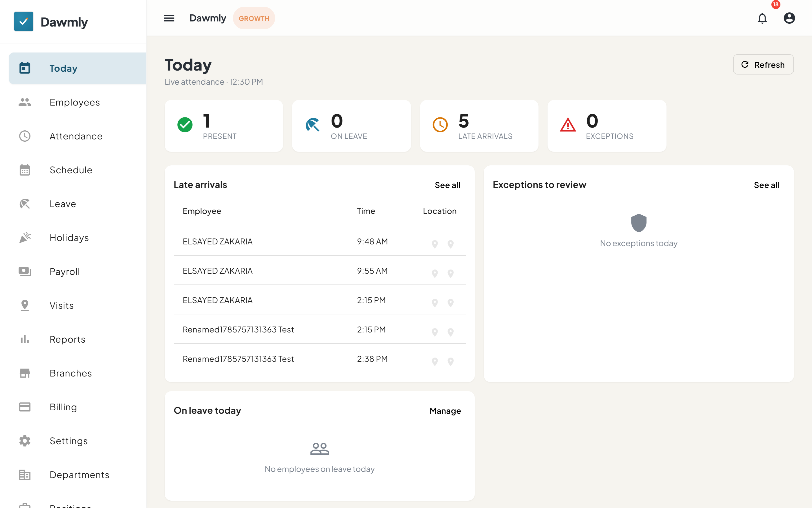812x508 pixels.
Task: Click the Time column header
Action: pos(366,211)
